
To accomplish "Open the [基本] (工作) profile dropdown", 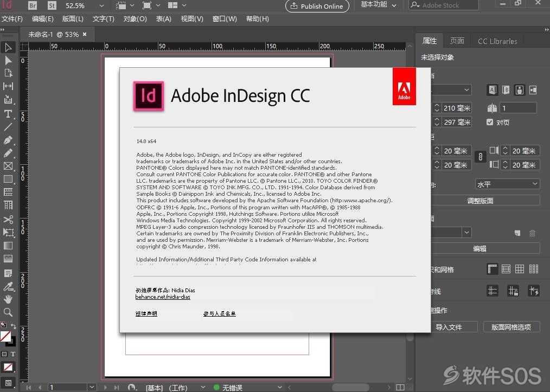I will point(203,387).
